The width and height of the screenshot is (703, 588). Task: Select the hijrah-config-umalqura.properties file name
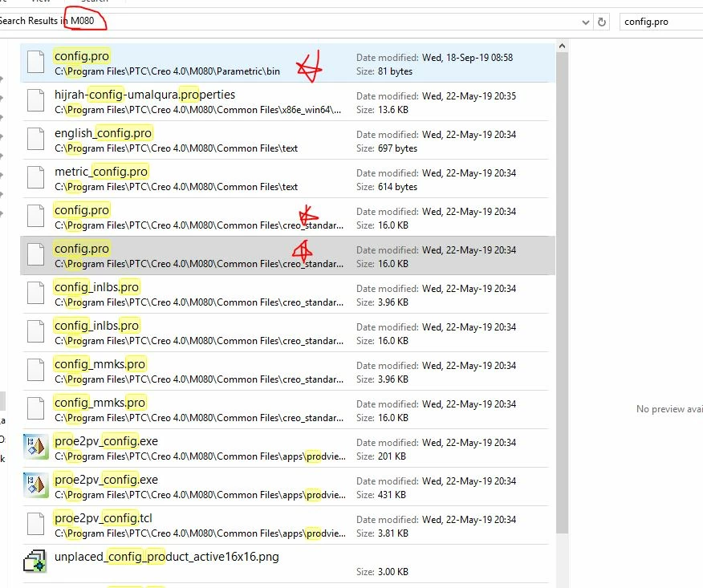click(144, 95)
